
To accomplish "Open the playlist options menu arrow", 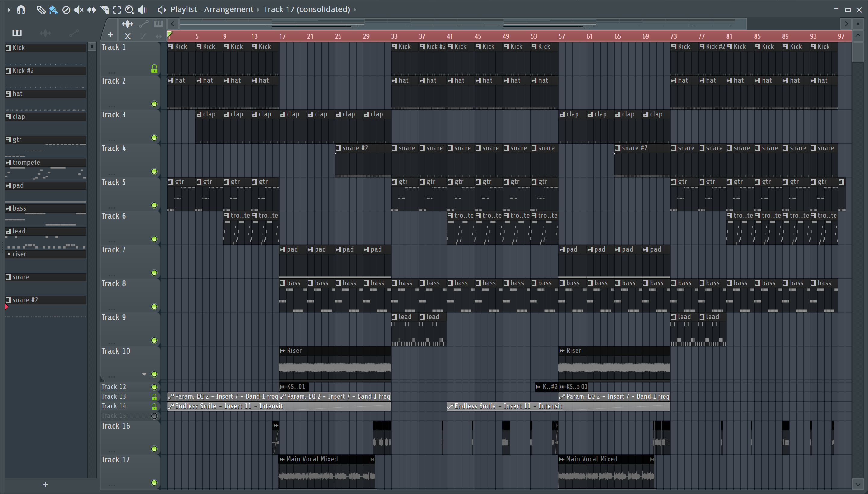I will tap(9, 10).
